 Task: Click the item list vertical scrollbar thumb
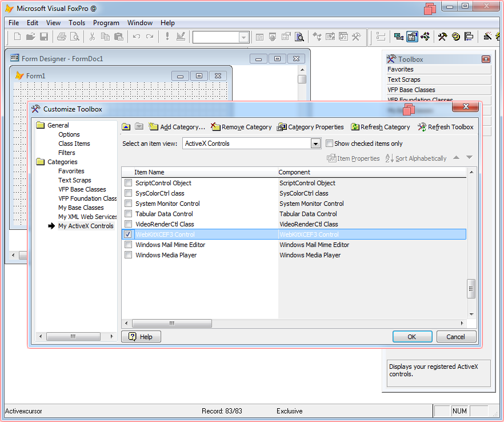(x=471, y=289)
